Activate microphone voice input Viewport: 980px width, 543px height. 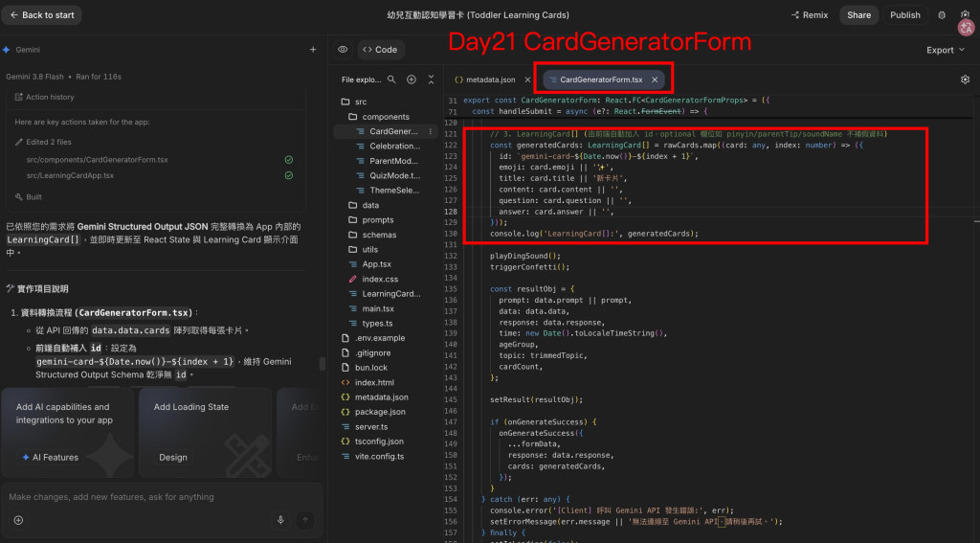tap(280, 520)
